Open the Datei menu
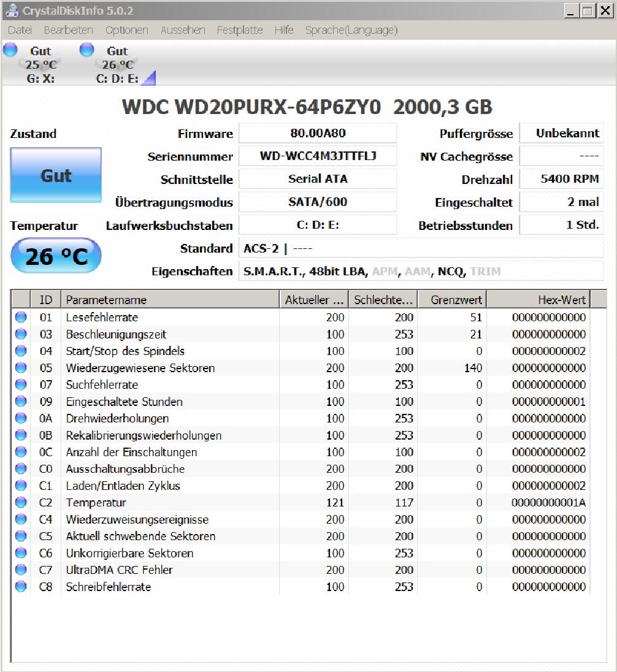Image resolution: width=617 pixels, height=672 pixels. (20, 30)
